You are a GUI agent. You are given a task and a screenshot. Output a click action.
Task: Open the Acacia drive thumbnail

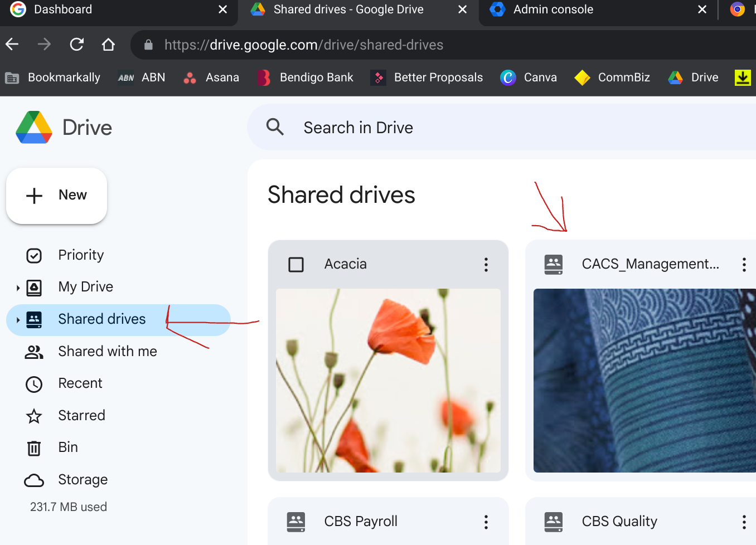[388, 380]
